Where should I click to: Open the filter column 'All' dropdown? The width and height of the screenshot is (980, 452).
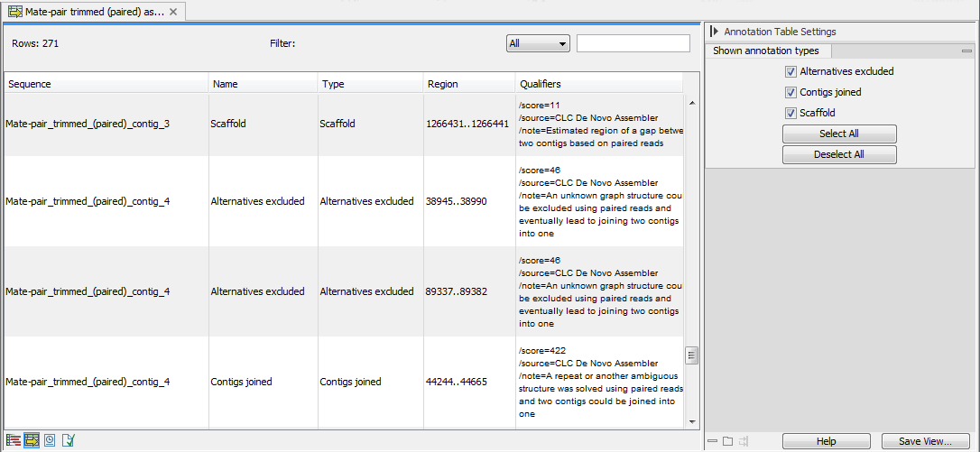(538, 43)
